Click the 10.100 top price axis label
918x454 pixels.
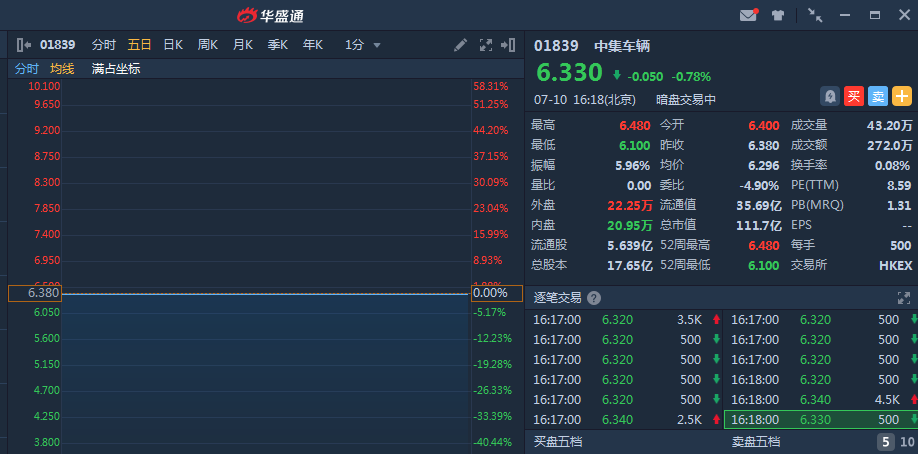(44, 86)
